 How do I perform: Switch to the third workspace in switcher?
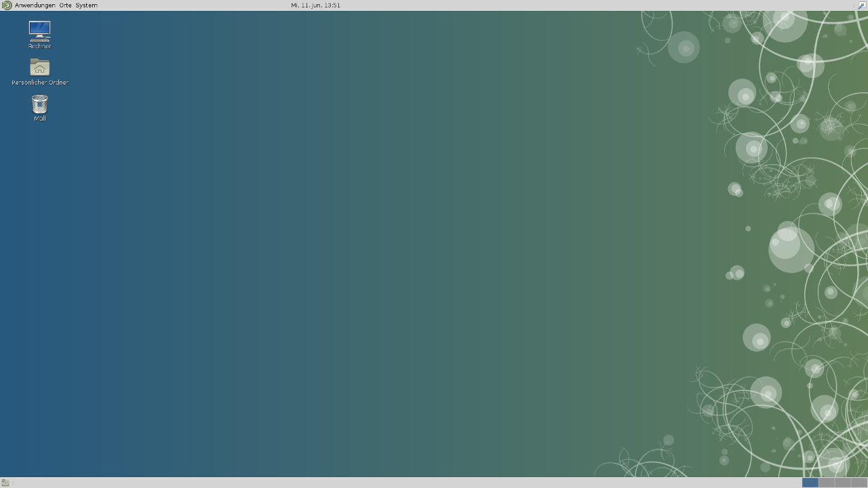point(842,483)
